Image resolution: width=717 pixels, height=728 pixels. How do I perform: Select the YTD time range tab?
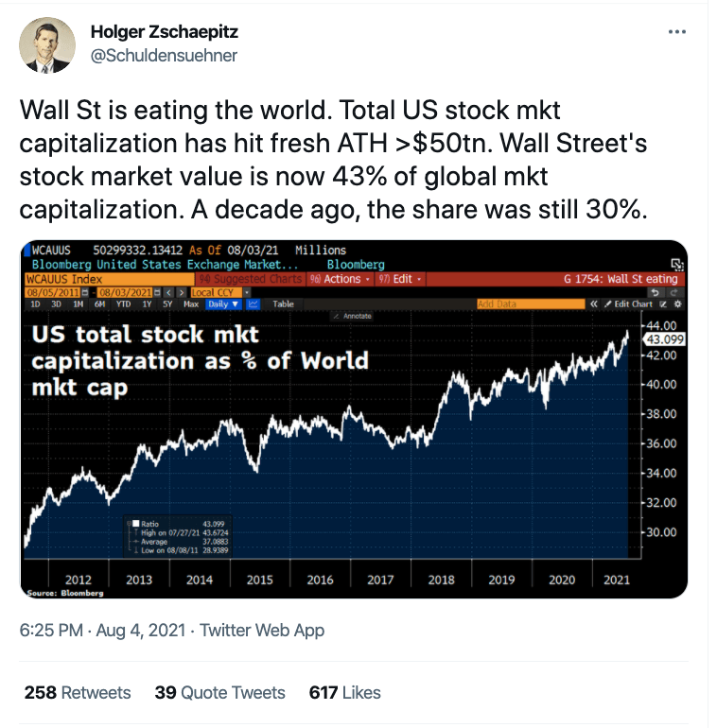[122, 304]
